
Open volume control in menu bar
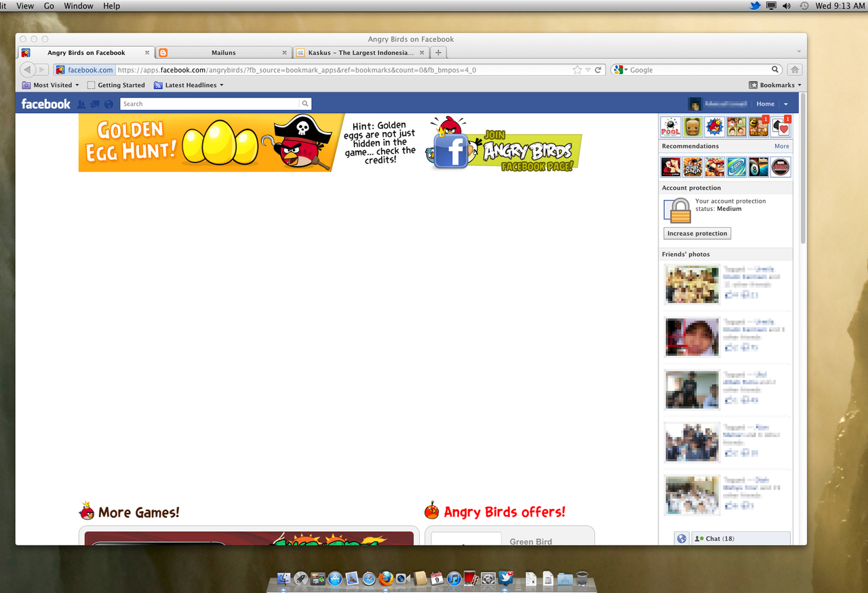click(787, 6)
